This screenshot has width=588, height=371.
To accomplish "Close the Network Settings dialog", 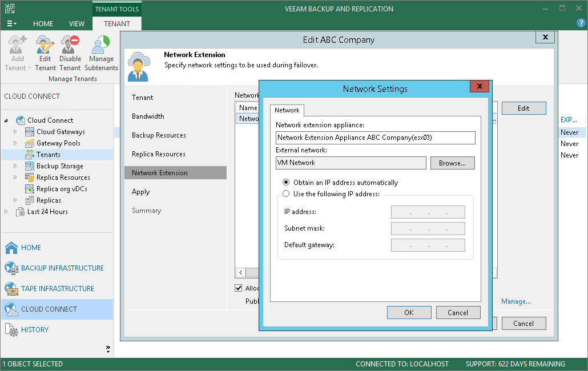I will pos(480,86).
